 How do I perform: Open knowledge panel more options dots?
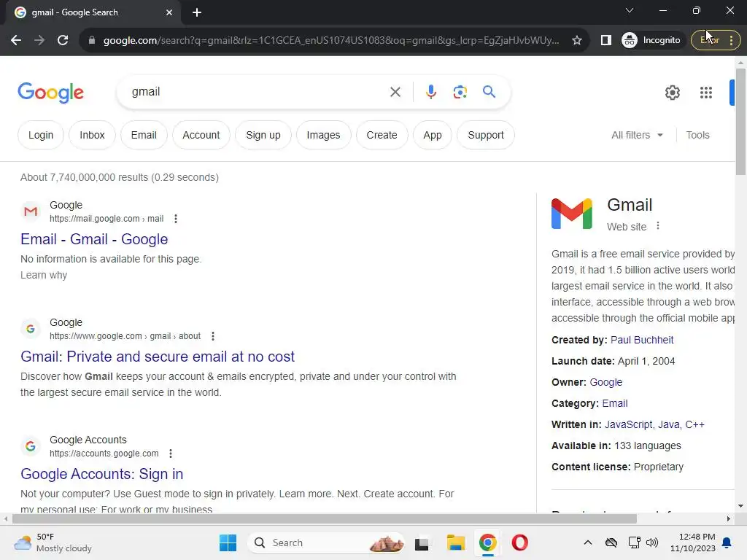pyautogui.click(x=658, y=226)
